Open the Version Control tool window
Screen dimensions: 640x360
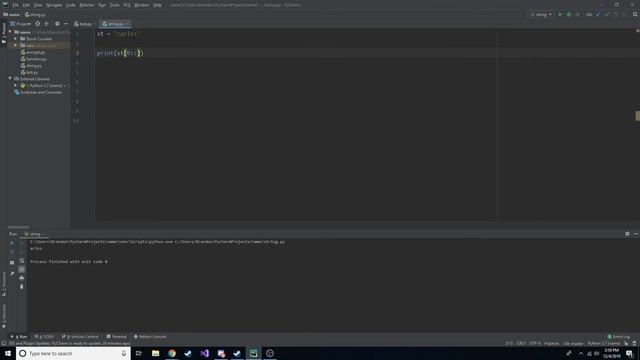[80, 337]
